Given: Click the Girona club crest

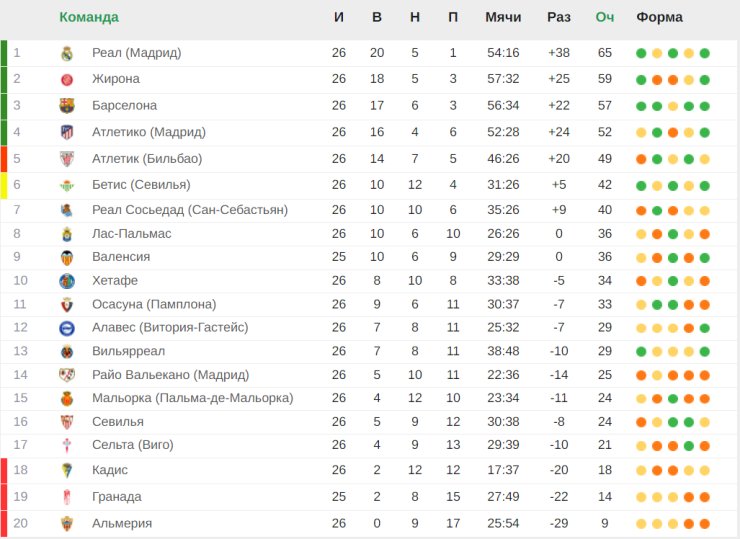Looking at the screenshot, I should click(67, 79).
